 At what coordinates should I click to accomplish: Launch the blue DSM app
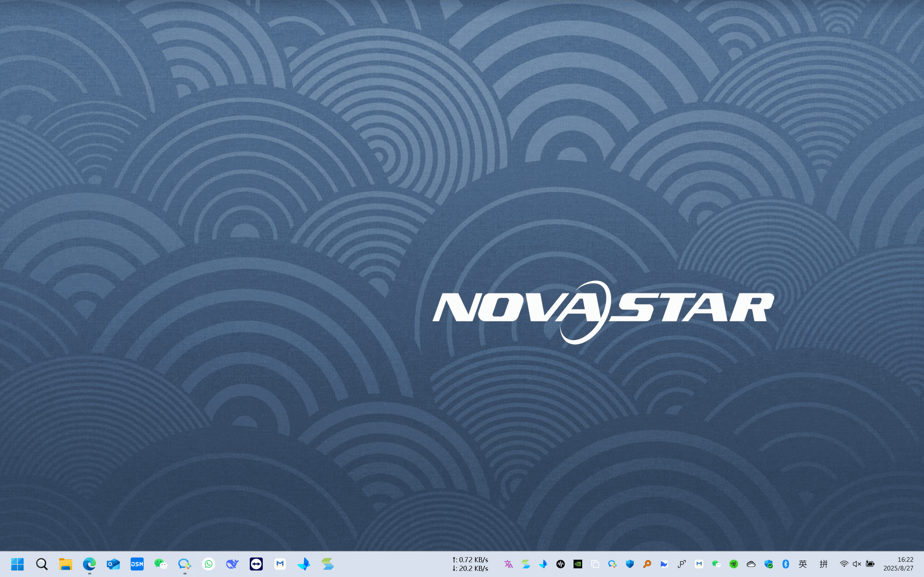click(x=137, y=564)
